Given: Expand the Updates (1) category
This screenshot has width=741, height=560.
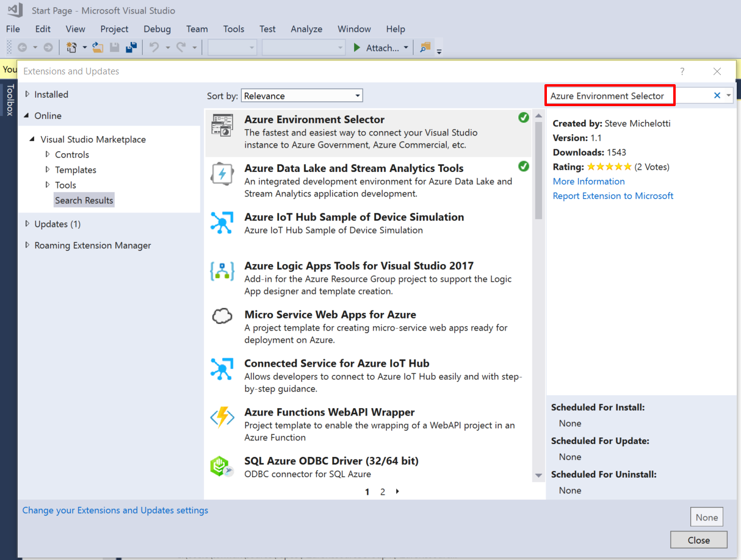Looking at the screenshot, I should coord(27,224).
